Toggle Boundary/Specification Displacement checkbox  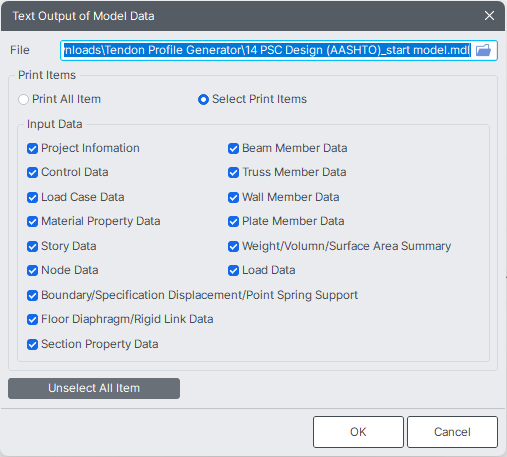[x=32, y=295]
